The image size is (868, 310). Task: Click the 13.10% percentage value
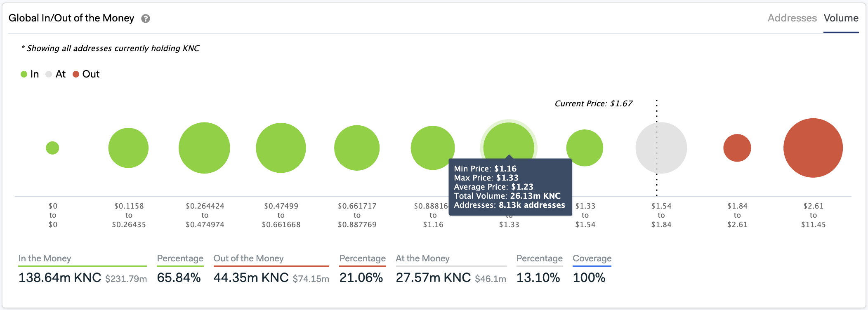(x=538, y=278)
